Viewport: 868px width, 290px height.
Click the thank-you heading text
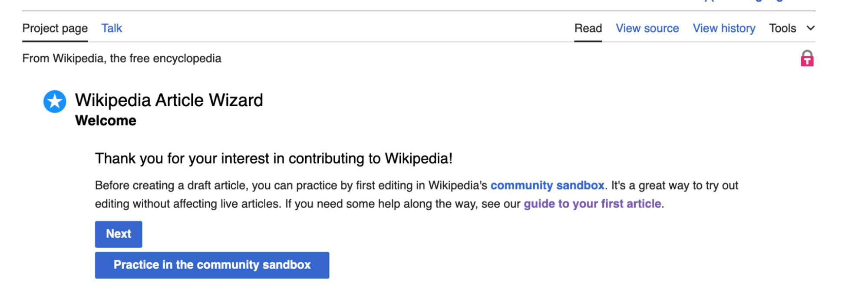[274, 158]
